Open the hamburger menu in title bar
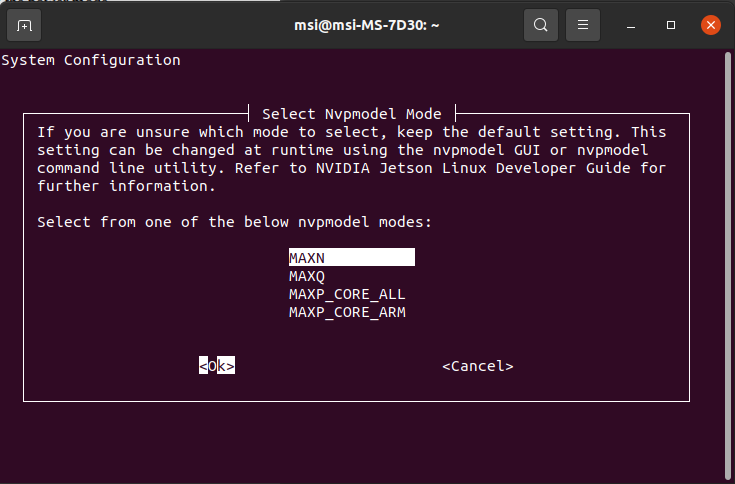The width and height of the screenshot is (735, 484). pyautogui.click(x=583, y=25)
